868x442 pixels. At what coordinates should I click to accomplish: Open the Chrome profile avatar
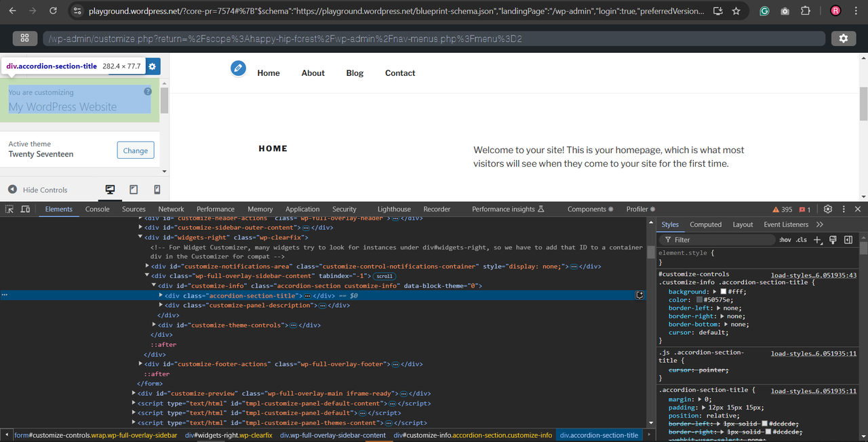835,11
